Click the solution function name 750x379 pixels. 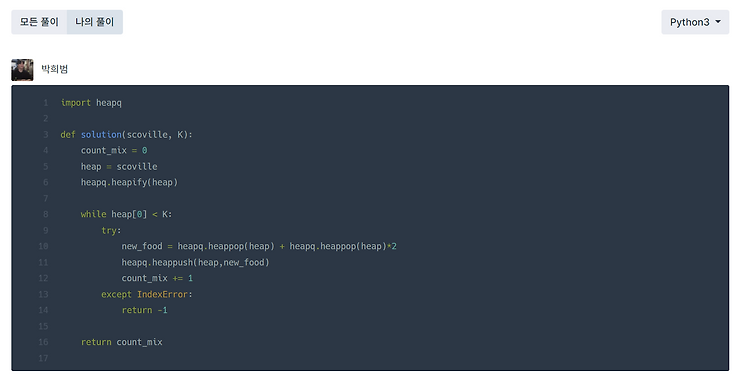coord(101,134)
